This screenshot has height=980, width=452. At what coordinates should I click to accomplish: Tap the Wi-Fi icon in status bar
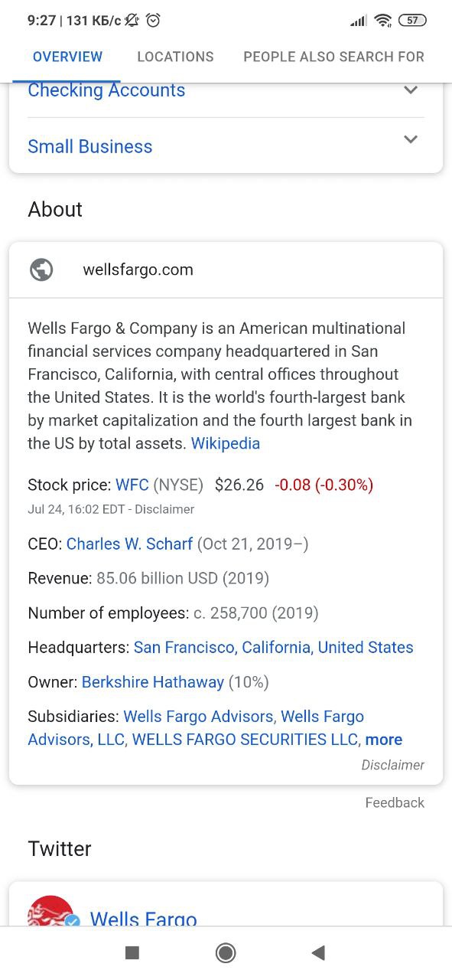tap(383, 21)
